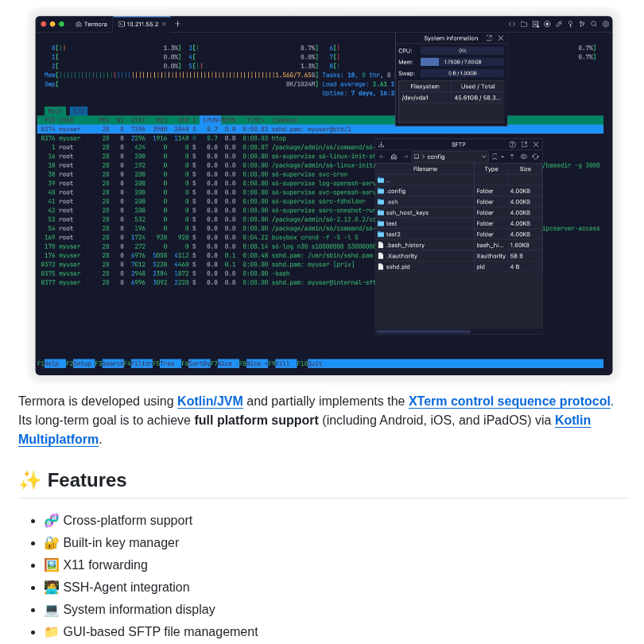Image resolution: width=644 pixels, height=644 pixels.
Task: Select the edit pencil icon in the toolbar
Action: coord(559,24)
